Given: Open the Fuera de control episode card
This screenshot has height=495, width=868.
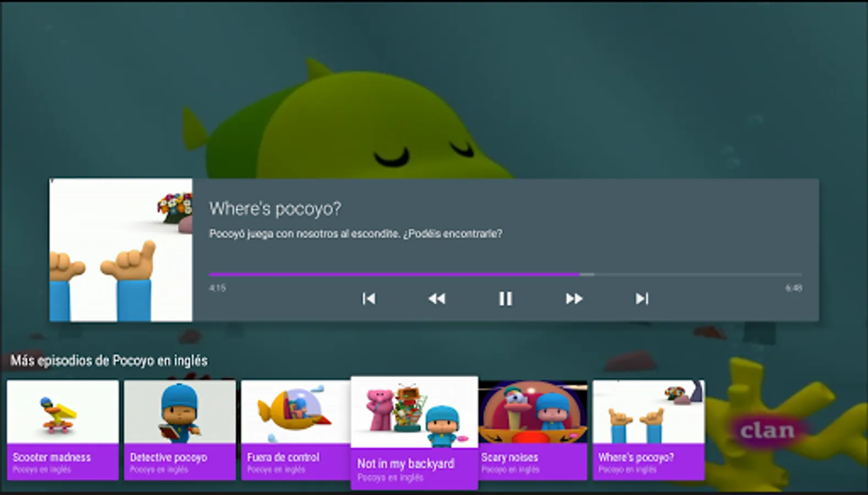Looking at the screenshot, I should point(296,430).
